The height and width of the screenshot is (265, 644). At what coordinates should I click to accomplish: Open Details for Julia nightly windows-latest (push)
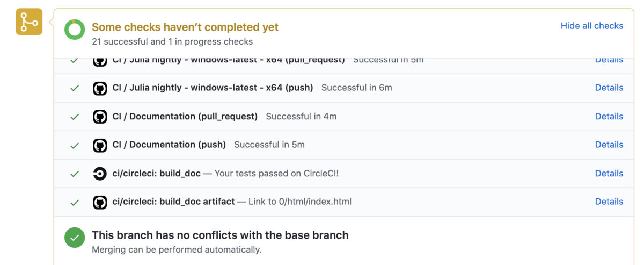(x=609, y=88)
